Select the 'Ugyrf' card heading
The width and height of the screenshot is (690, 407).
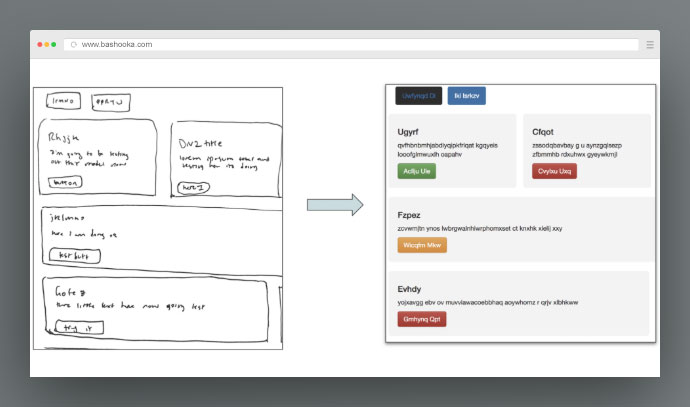coord(408,132)
